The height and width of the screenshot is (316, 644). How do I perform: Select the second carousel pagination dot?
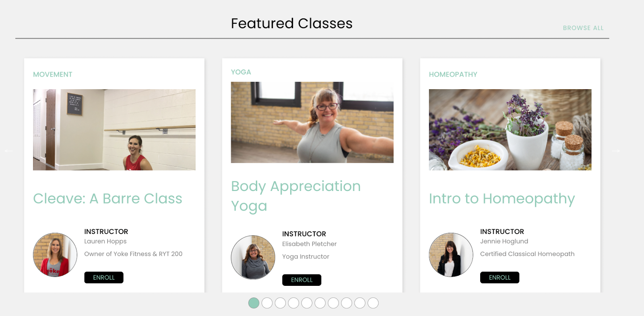point(267,303)
